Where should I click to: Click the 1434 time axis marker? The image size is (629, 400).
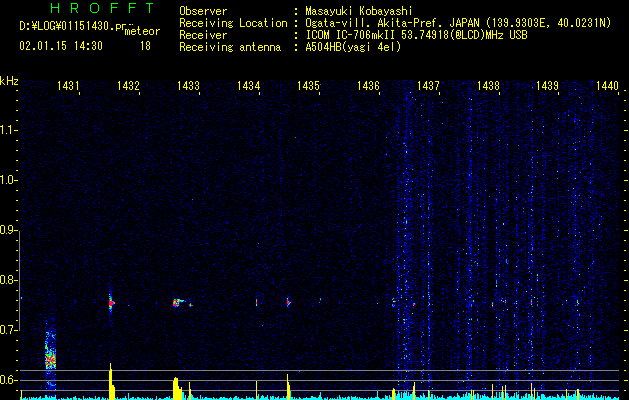(x=248, y=85)
